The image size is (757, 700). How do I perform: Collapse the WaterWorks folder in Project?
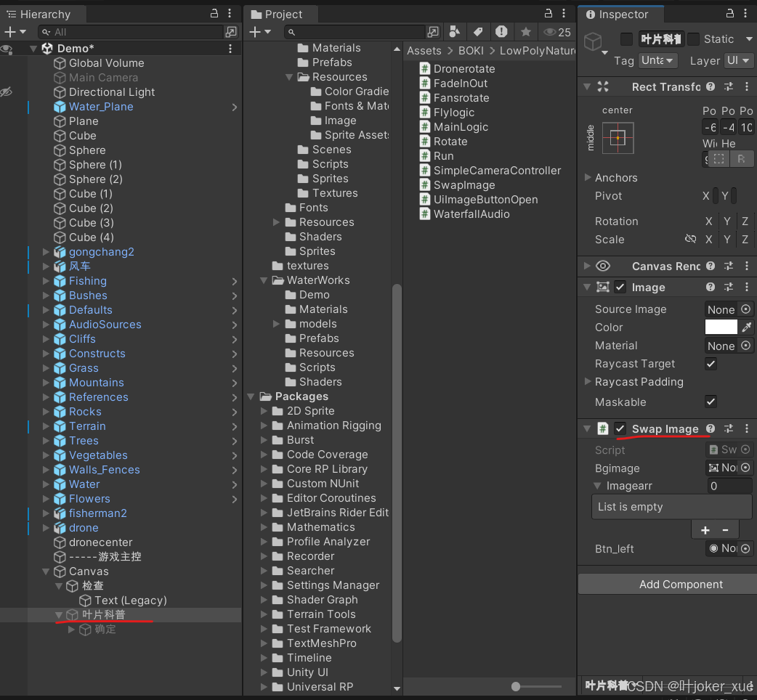(265, 280)
